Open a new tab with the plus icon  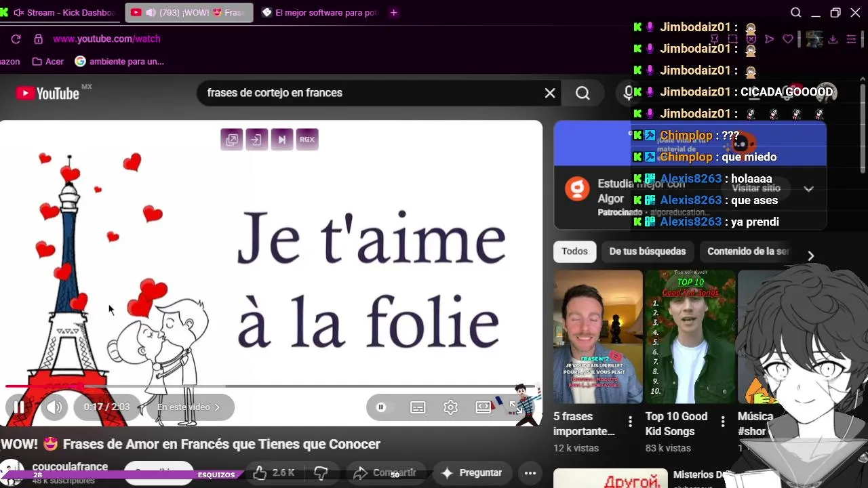[x=393, y=13]
